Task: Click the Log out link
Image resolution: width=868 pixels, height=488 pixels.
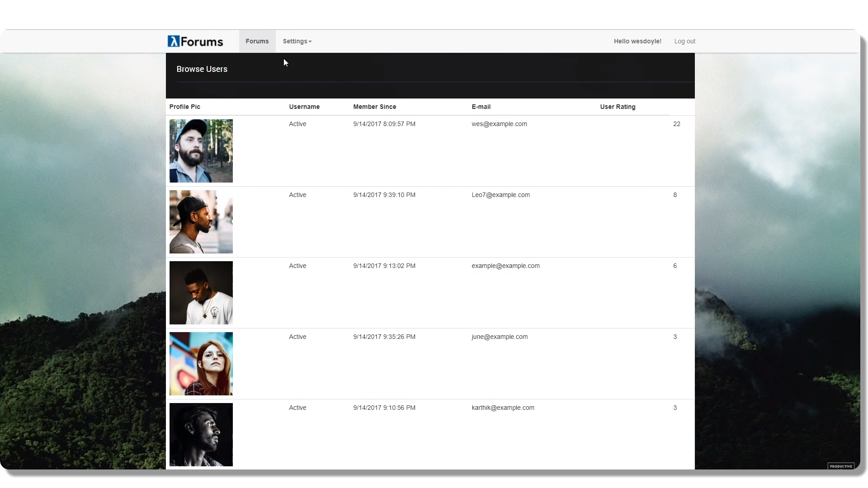Action: [x=685, y=41]
